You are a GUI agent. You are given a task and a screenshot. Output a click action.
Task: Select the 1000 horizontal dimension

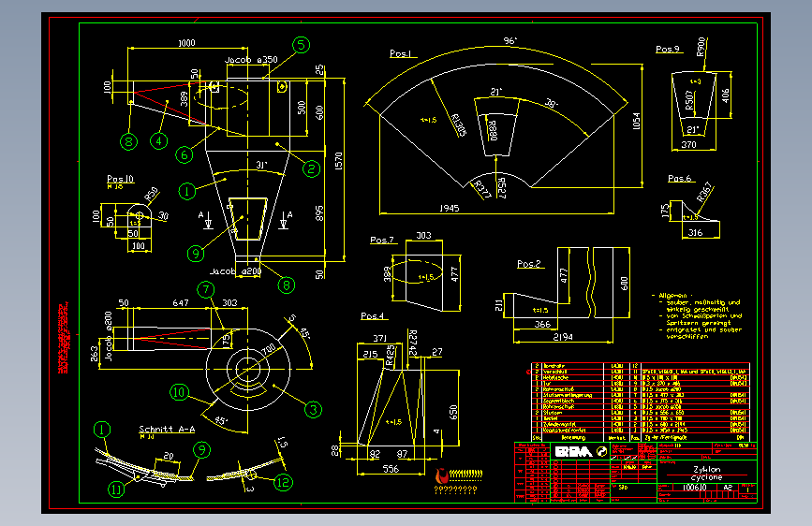[186, 43]
